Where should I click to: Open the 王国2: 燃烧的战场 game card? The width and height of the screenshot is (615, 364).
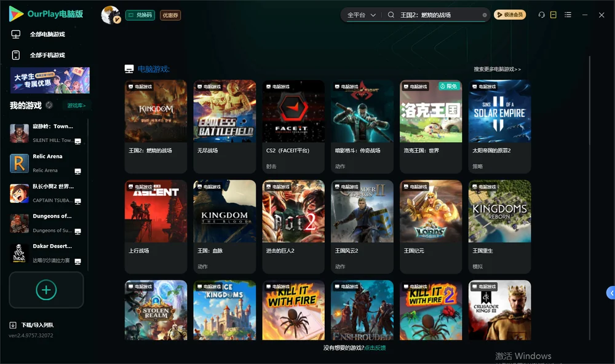click(156, 126)
